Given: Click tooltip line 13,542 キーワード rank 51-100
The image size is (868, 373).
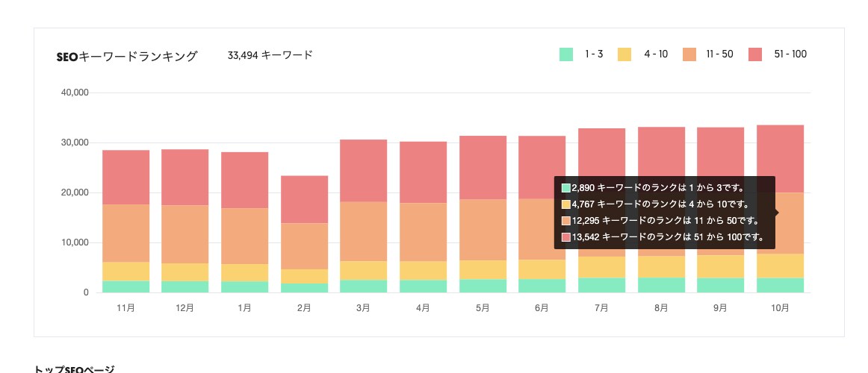Looking at the screenshot, I should [663, 237].
